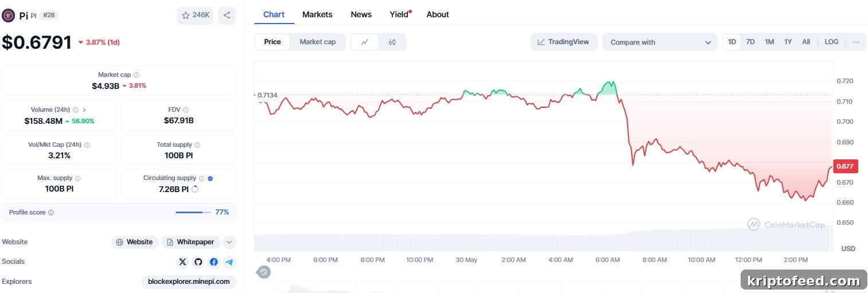This screenshot has height=293, width=868.
Task: Visit the Website link button
Action: 135,242
